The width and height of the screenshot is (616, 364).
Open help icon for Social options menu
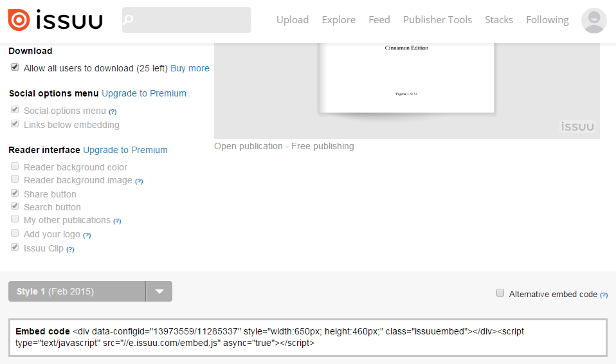coord(113,112)
